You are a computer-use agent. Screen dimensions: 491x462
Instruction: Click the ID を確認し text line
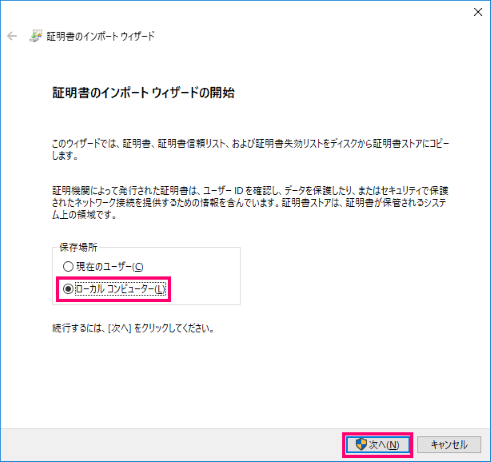pos(250,191)
